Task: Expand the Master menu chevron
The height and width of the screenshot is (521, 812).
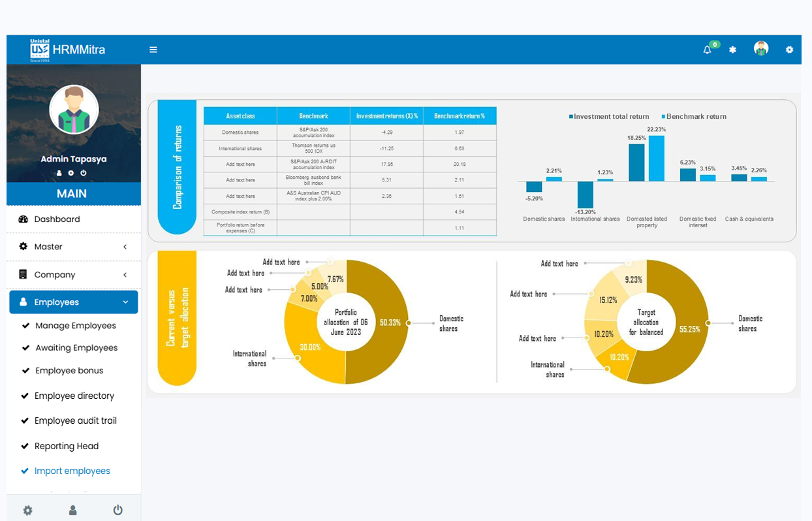Action: pos(125,247)
